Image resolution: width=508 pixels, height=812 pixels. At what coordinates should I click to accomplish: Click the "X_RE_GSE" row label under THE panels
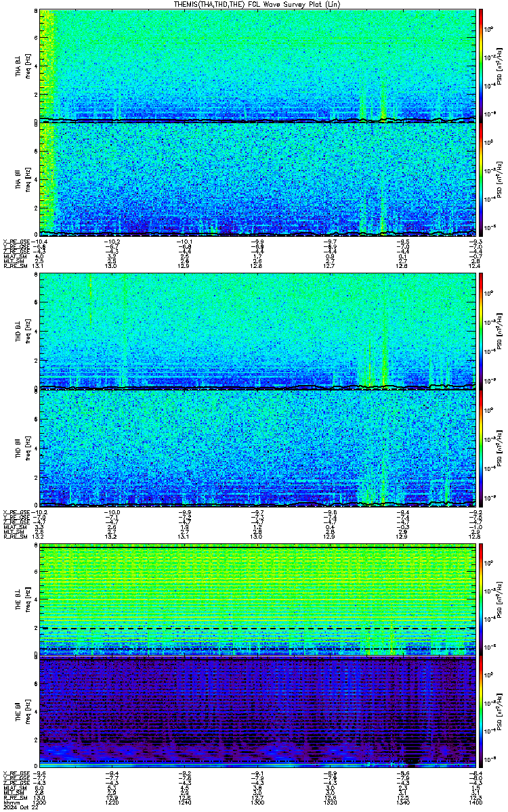point(16,773)
